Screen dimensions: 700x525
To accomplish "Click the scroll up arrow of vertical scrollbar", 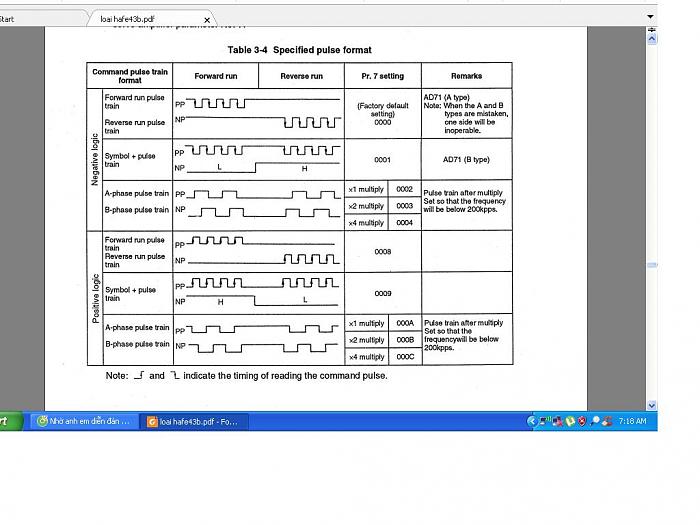I will (x=652, y=31).
